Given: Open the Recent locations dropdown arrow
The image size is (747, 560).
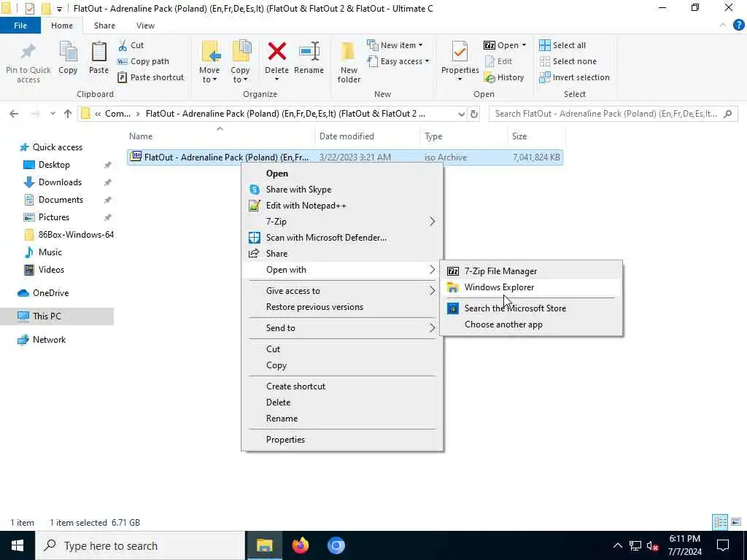Looking at the screenshot, I should point(53,114).
